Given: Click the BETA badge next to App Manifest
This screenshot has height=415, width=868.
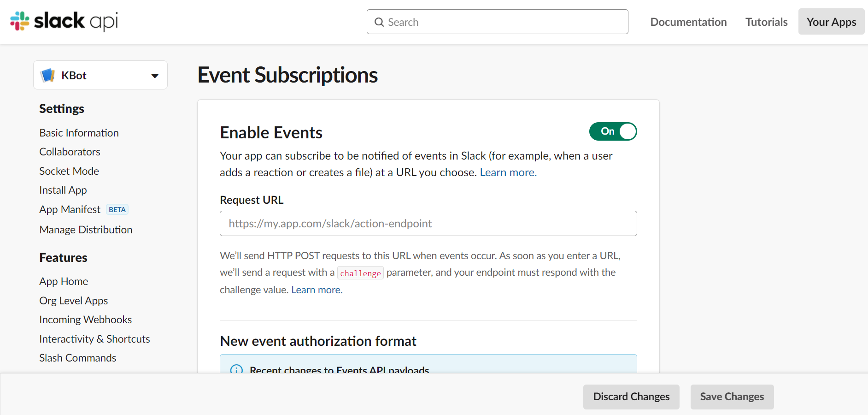Looking at the screenshot, I should coord(117,209).
